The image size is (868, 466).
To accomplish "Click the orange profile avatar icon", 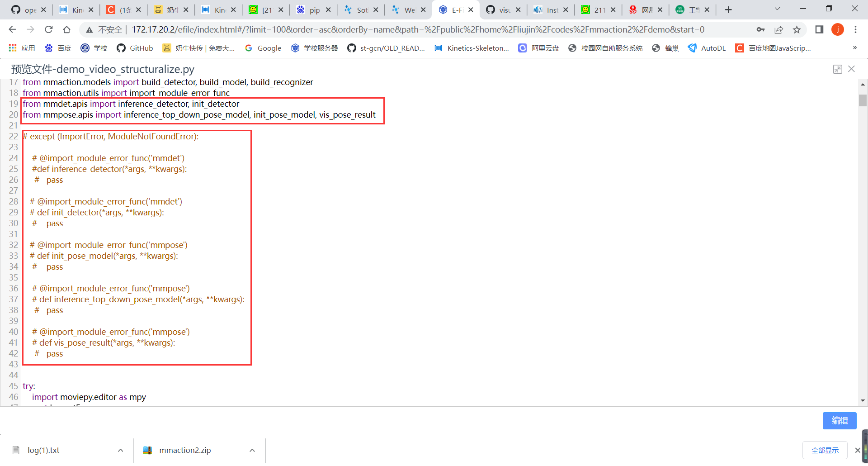I will pyautogui.click(x=838, y=29).
